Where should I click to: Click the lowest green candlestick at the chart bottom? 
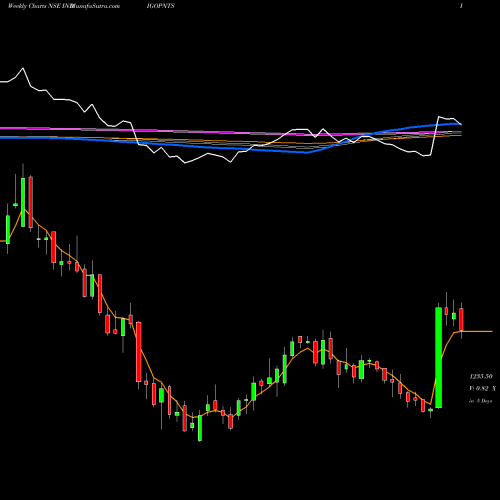pos(200,428)
